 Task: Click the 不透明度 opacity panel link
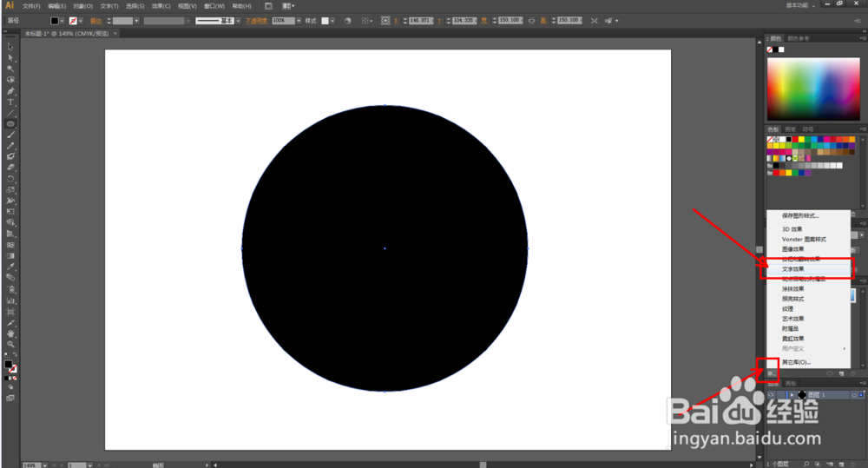tap(256, 21)
